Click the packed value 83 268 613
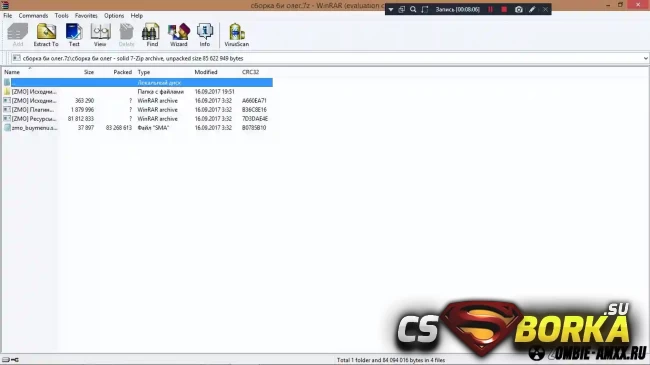The image size is (650, 365). 119,128
